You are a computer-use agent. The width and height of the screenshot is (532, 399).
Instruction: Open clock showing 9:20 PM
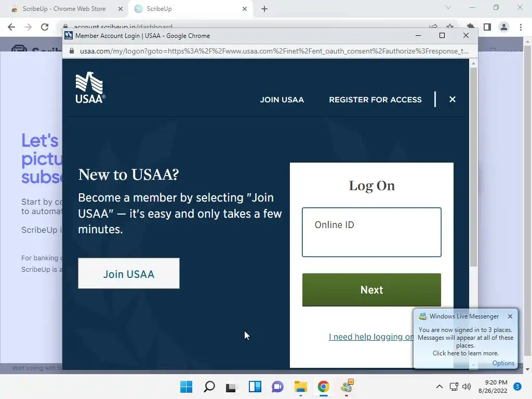493,387
